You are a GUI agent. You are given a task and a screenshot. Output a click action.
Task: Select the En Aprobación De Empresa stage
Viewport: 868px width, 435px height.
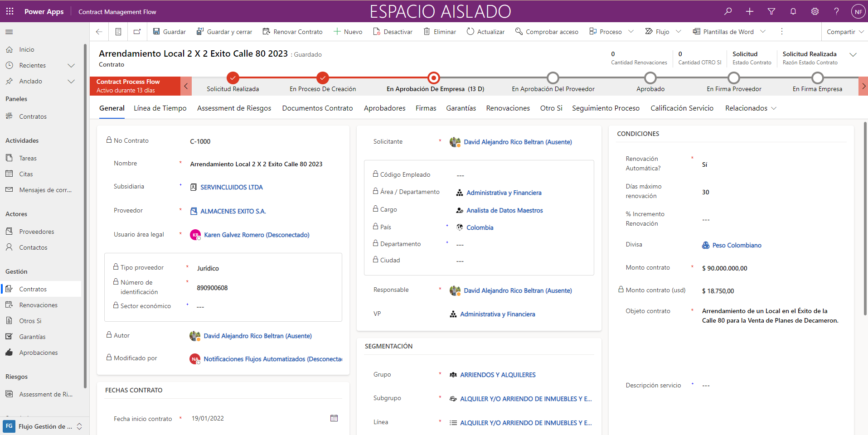click(x=434, y=78)
